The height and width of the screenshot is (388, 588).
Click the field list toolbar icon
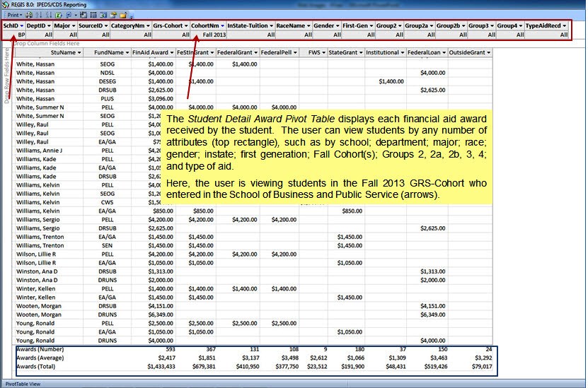click(x=113, y=15)
